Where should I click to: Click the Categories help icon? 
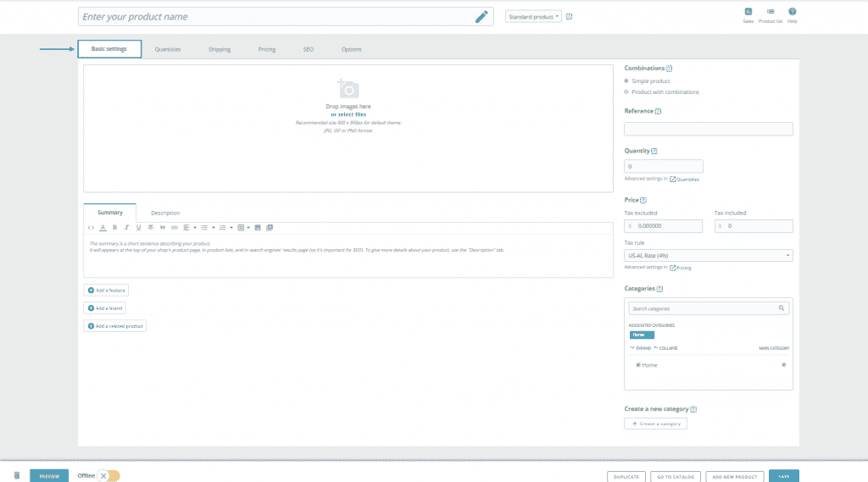(659, 289)
